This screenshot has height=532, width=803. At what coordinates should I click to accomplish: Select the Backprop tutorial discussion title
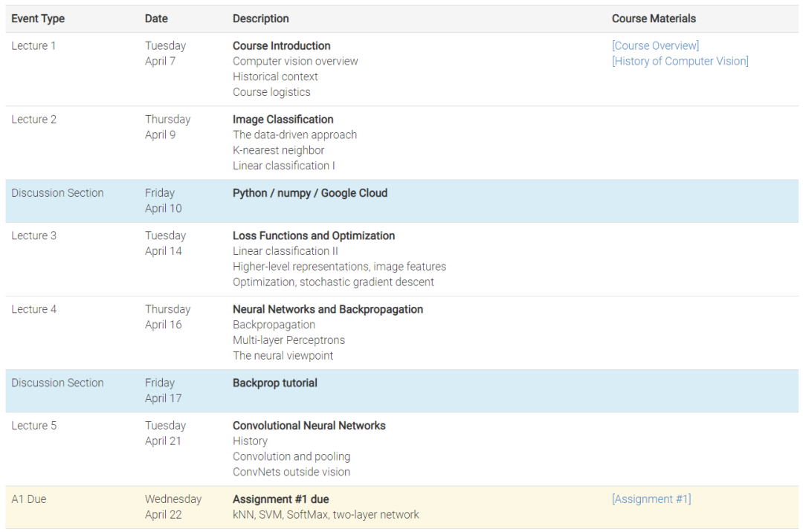pyautogui.click(x=275, y=383)
